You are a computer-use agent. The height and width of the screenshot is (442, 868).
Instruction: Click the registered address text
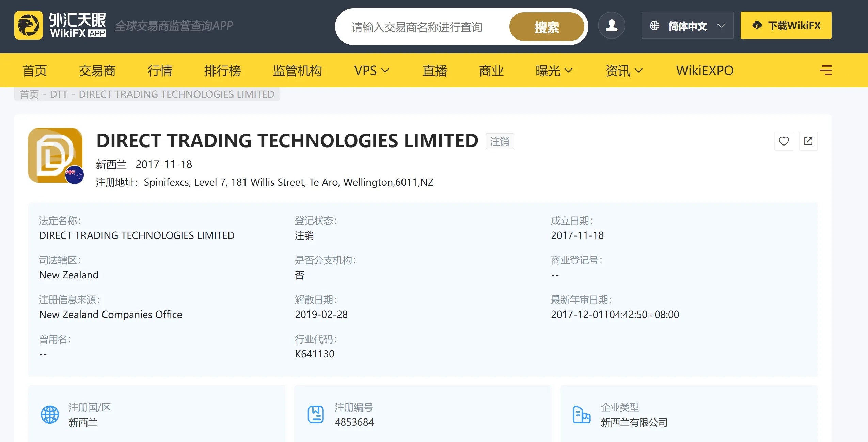(x=289, y=182)
